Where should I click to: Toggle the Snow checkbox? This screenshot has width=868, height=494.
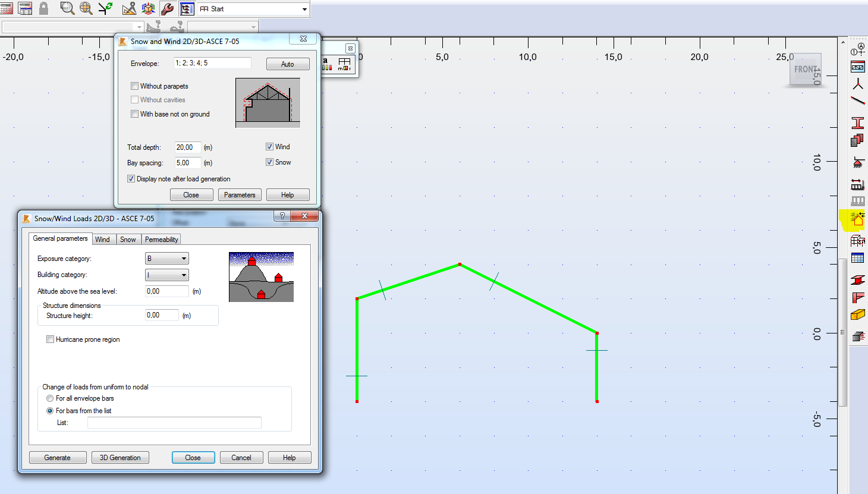tap(269, 162)
